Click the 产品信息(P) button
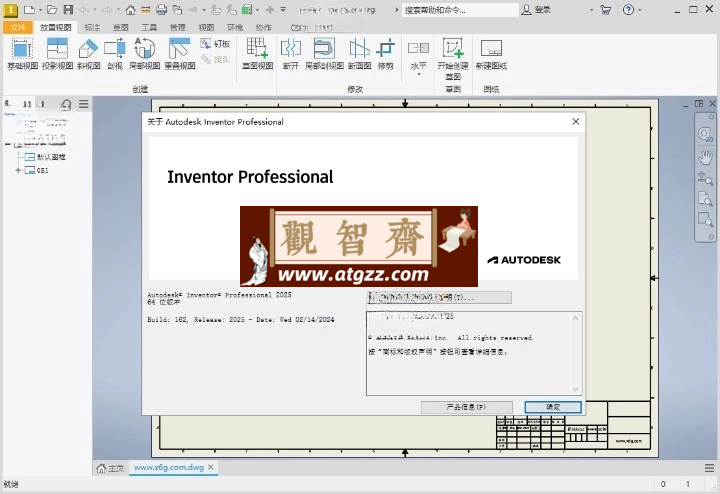 click(467, 407)
